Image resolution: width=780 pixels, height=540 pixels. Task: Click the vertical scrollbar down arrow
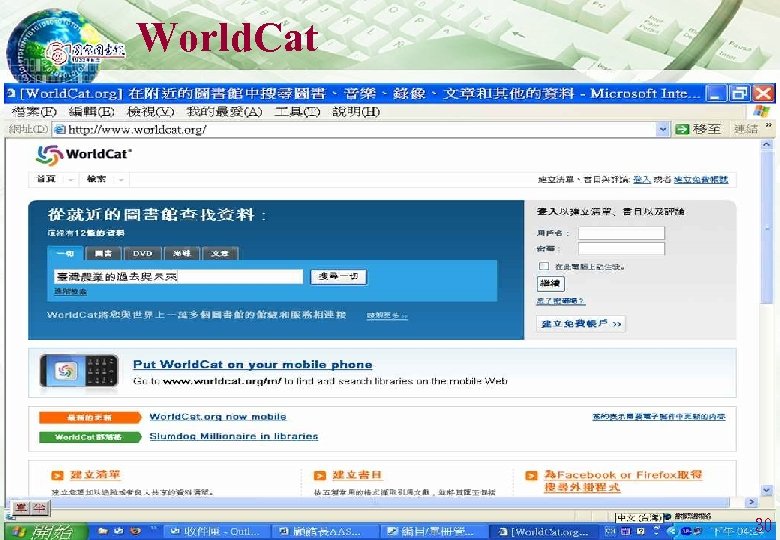(766, 490)
